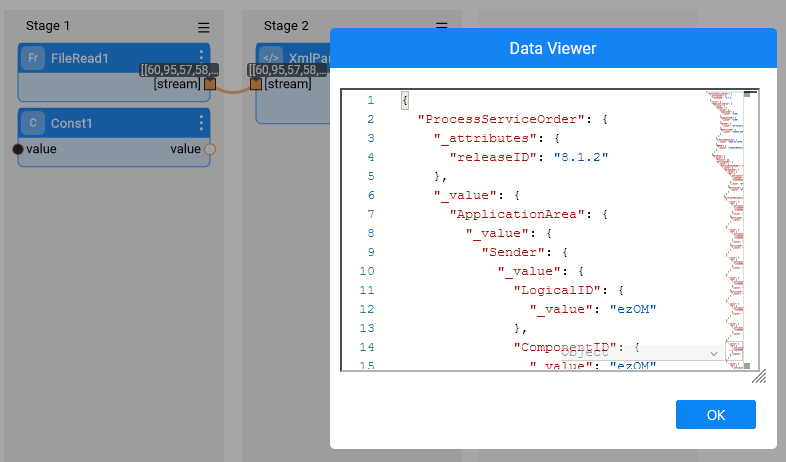Toggle Const1 value output port
The height and width of the screenshot is (462, 786).
(x=210, y=149)
